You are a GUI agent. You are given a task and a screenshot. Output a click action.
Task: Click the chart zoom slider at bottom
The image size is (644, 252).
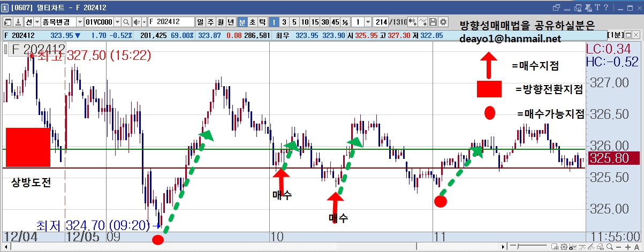coord(528,247)
